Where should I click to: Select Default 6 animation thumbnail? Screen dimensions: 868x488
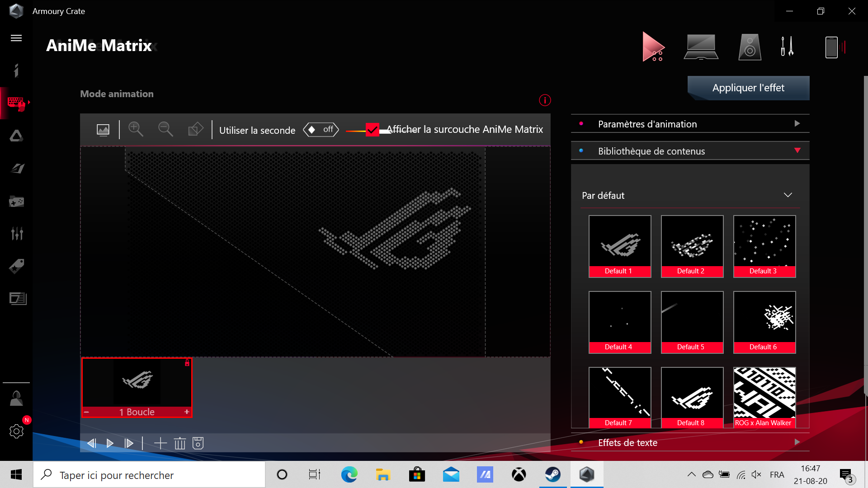(x=764, y=322)
